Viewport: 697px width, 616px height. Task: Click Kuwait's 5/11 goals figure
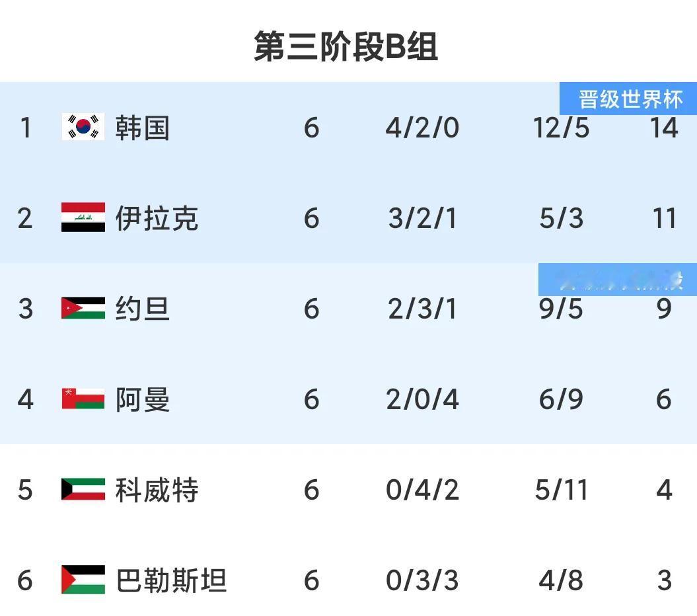[x=561, y=490]
